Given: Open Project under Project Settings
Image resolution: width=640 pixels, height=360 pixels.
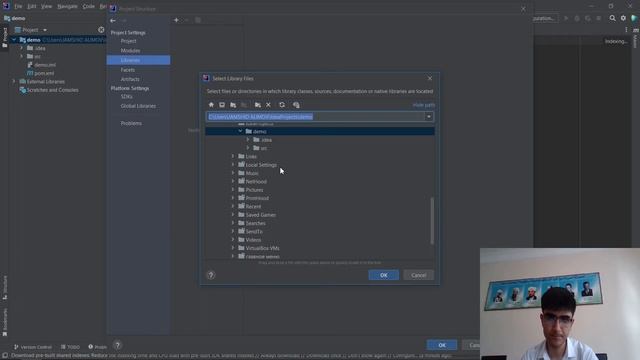Looking at the screenshot, I should (x=129, y=41).
